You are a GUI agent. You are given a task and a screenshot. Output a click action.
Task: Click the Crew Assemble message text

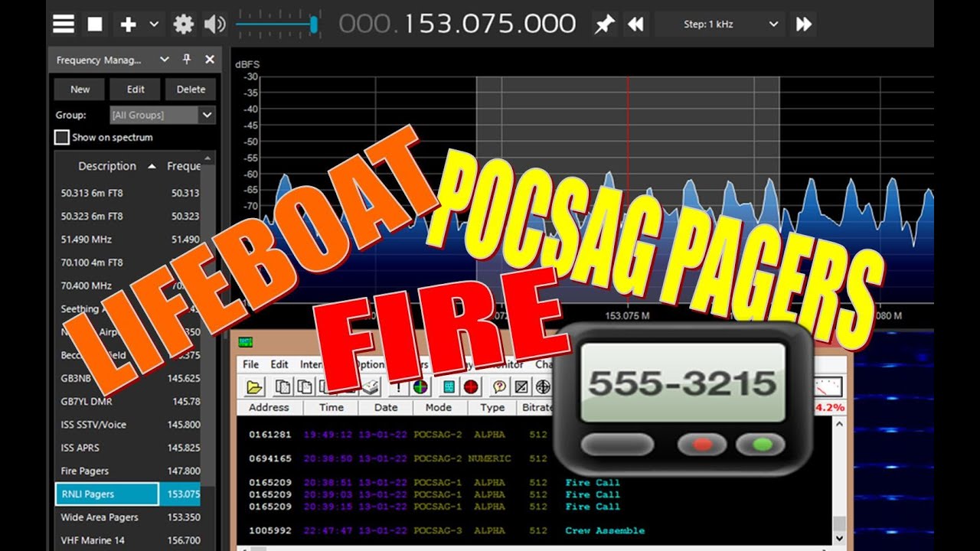[605, 530]
